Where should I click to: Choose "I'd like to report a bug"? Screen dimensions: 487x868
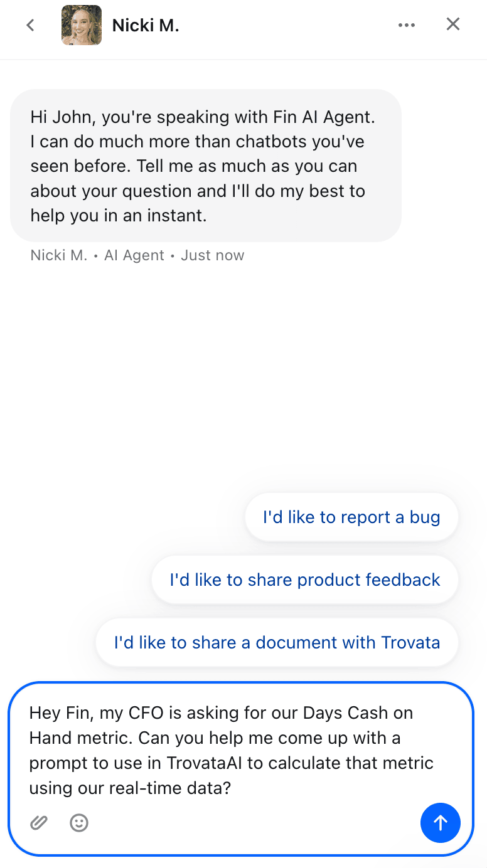click(351, 517)
